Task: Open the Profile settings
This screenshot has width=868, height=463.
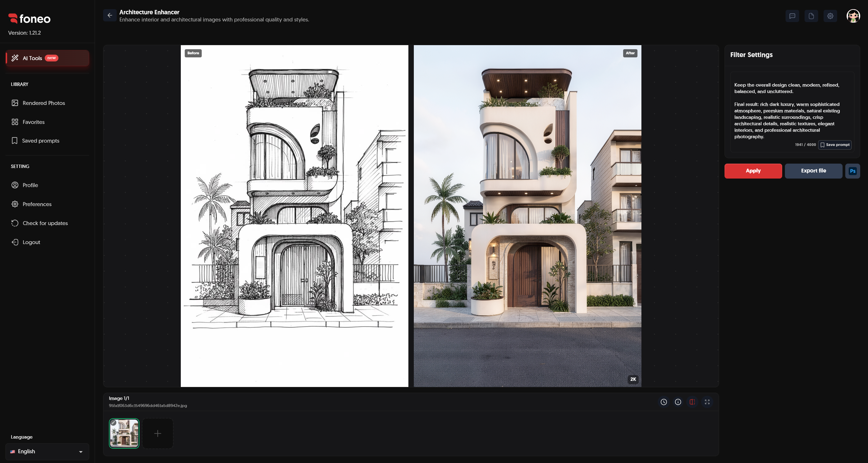Action: click(x=47, y=185)
